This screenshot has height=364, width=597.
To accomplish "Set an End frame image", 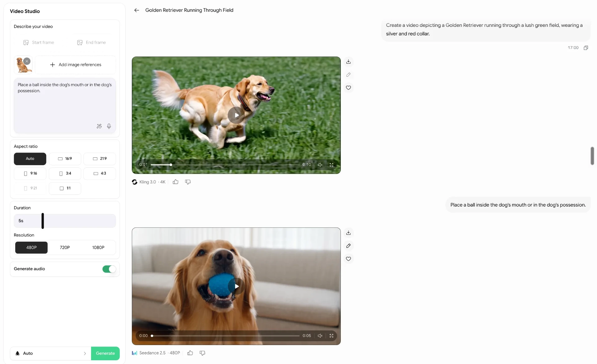I will pos(91,43).
